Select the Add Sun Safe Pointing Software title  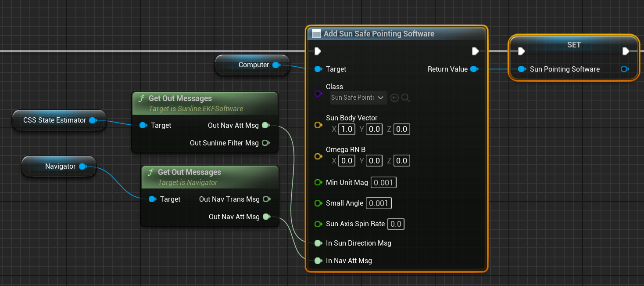pyautogui.click(x=379, y=34)
